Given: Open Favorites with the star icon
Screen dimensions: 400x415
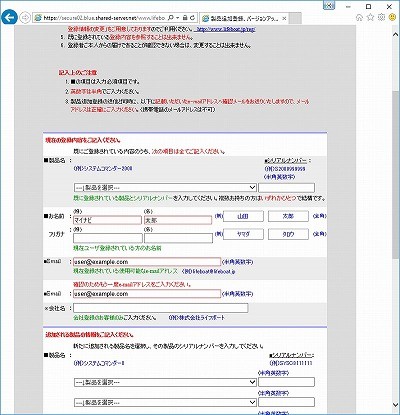Looking at the screenshot, I should point(370,17).
